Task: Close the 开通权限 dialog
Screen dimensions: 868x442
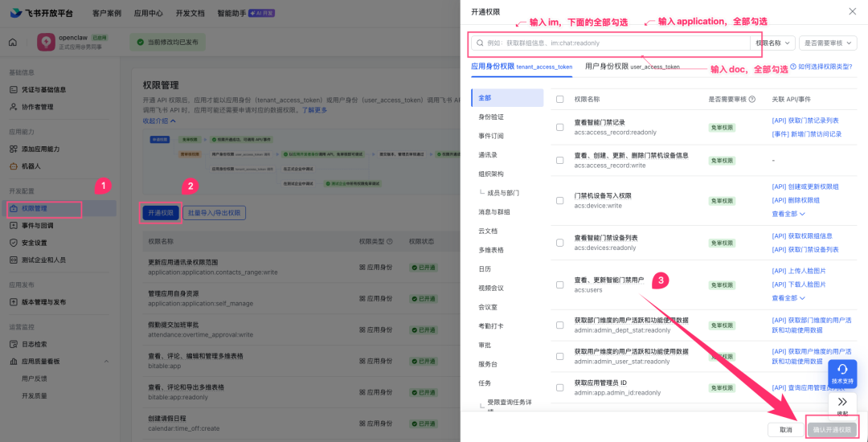Action: (853, 11)
